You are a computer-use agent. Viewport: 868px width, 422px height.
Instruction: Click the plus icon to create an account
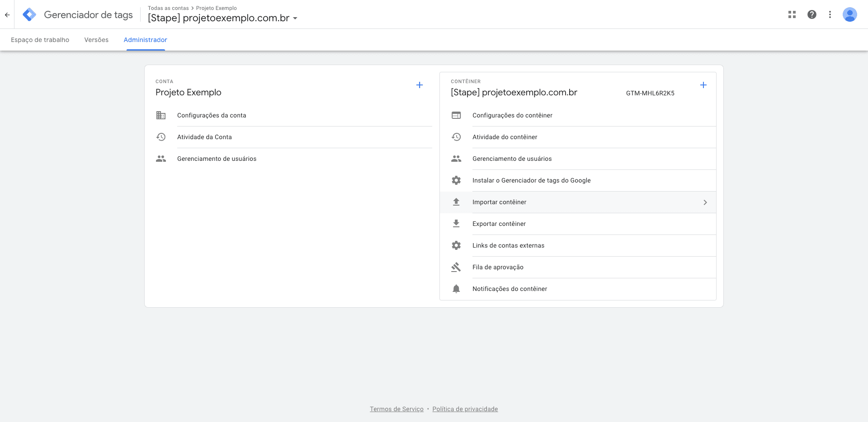(420, 85)
